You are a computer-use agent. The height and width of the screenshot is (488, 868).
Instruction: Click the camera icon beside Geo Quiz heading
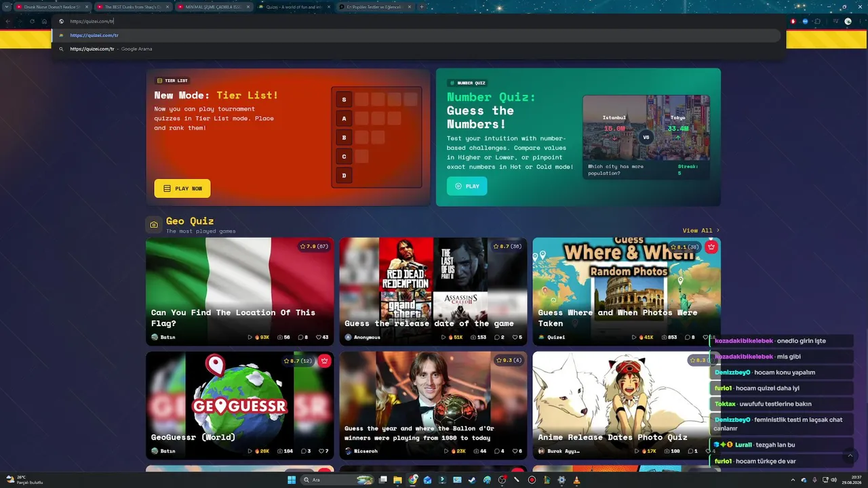coord(154,224)
